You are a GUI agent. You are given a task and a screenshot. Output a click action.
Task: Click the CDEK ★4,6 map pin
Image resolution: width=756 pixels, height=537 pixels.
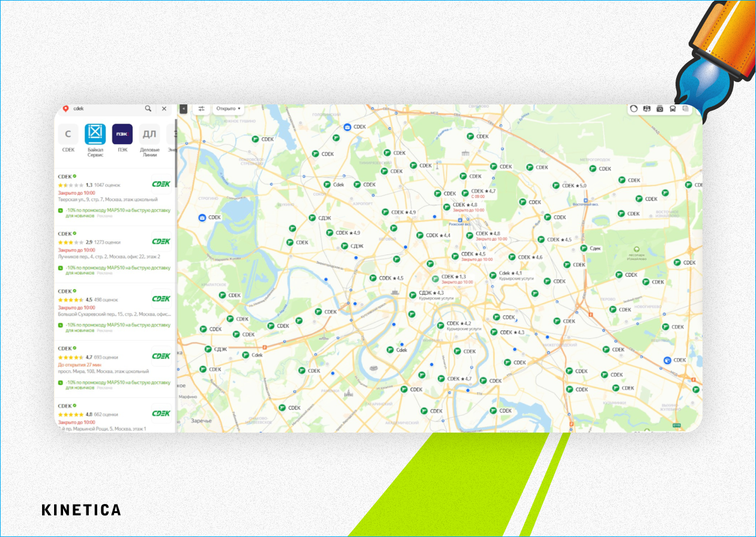click(512, 257)
